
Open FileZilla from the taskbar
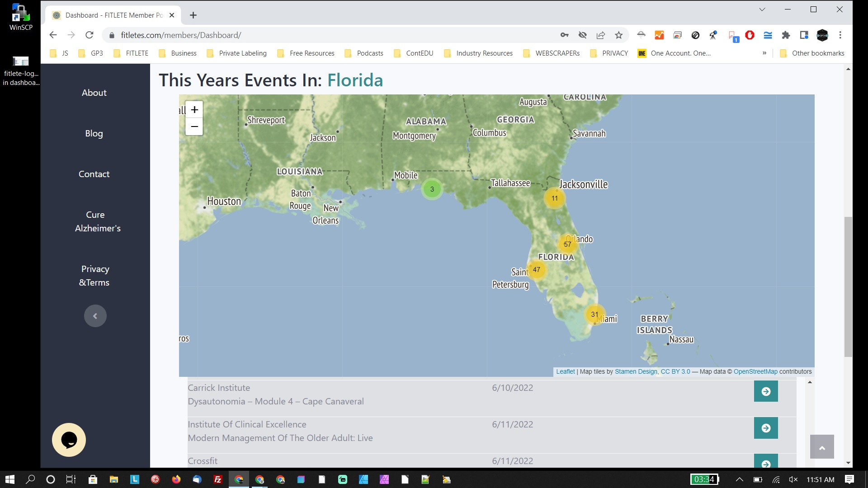(x=217, y=479)
